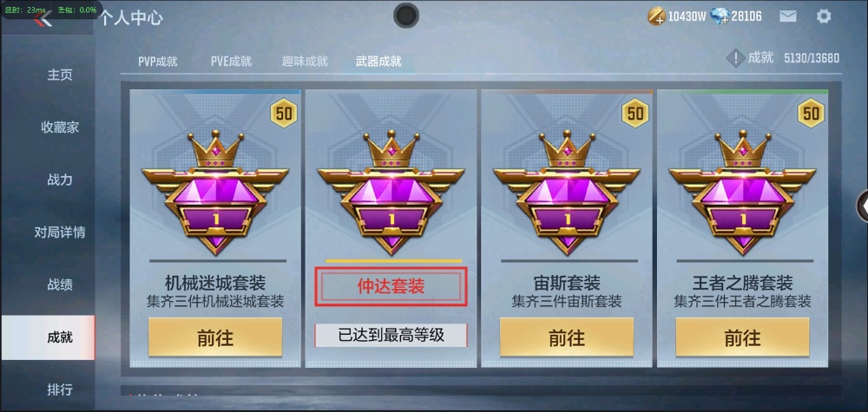Click the achievement info exclamation icon
Screen dimensions: 868x412
click(735, 58)
